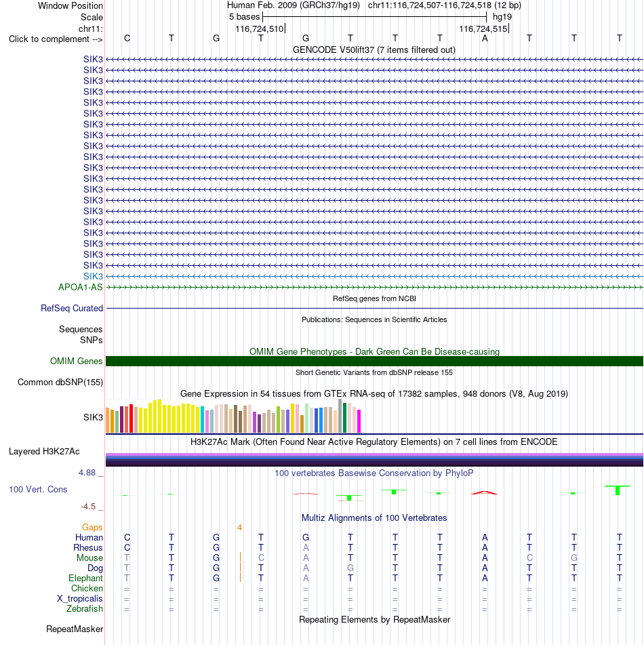Select the 'Human' alignment row label
Viewport: 644px width, 645px height.
click(89, 538)
